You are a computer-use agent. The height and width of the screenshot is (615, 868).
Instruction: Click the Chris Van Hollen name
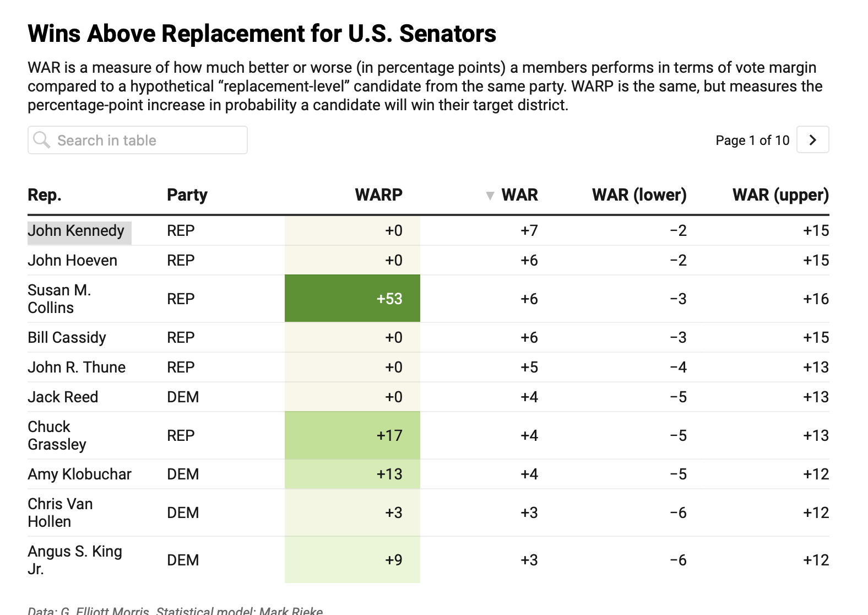point(60,512)
